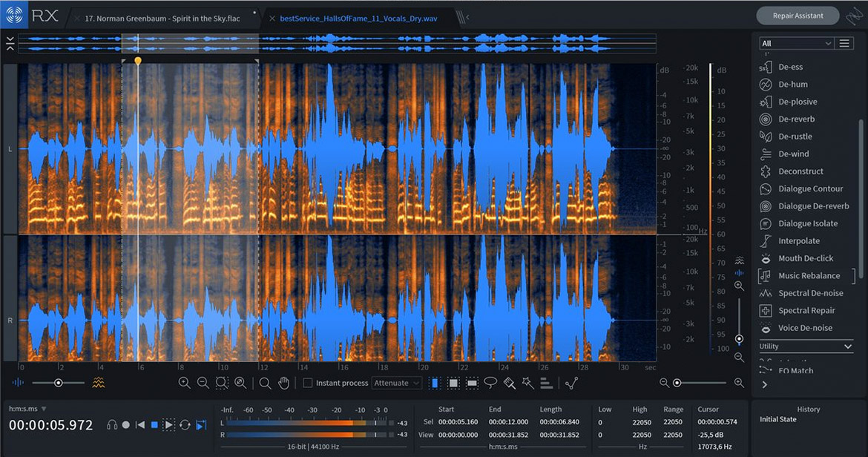The height and width of the screenshot is (457, 868).
Task: Select the Lasso selection tool
Action: pos(490,383)
